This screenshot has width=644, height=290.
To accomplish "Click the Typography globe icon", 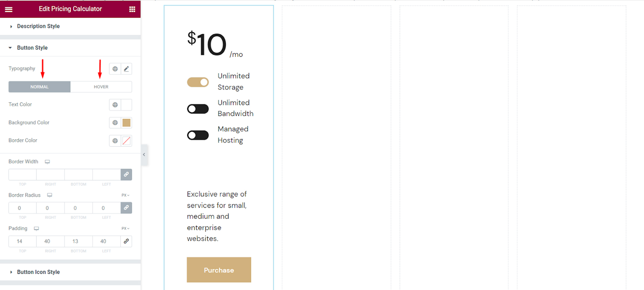I will [115, 69].
